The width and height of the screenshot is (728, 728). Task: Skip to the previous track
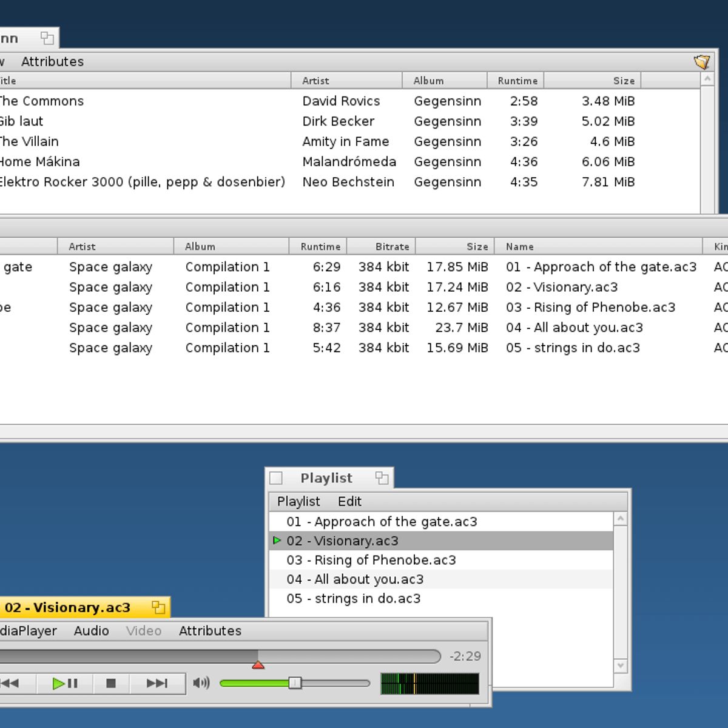11,683
